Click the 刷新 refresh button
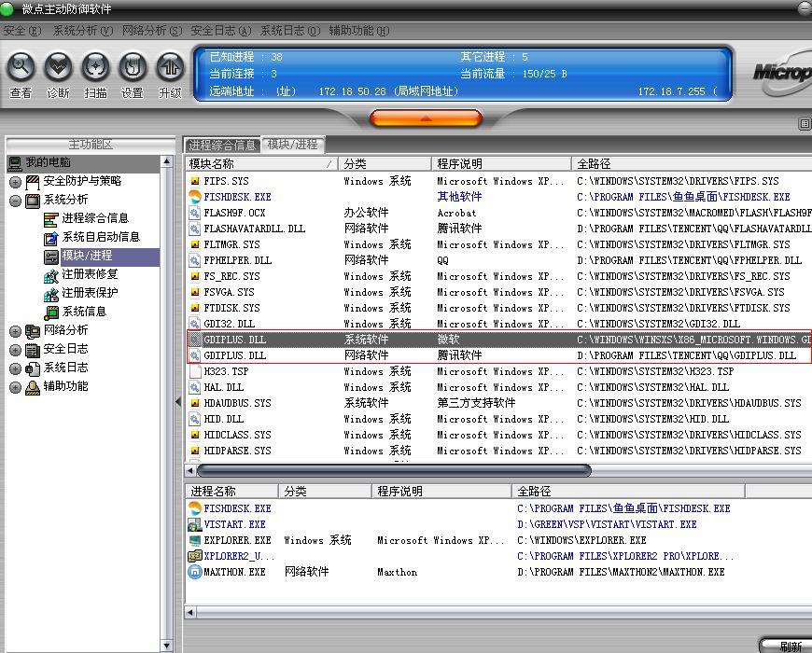The image size is (812, 653). pos(787,646)
